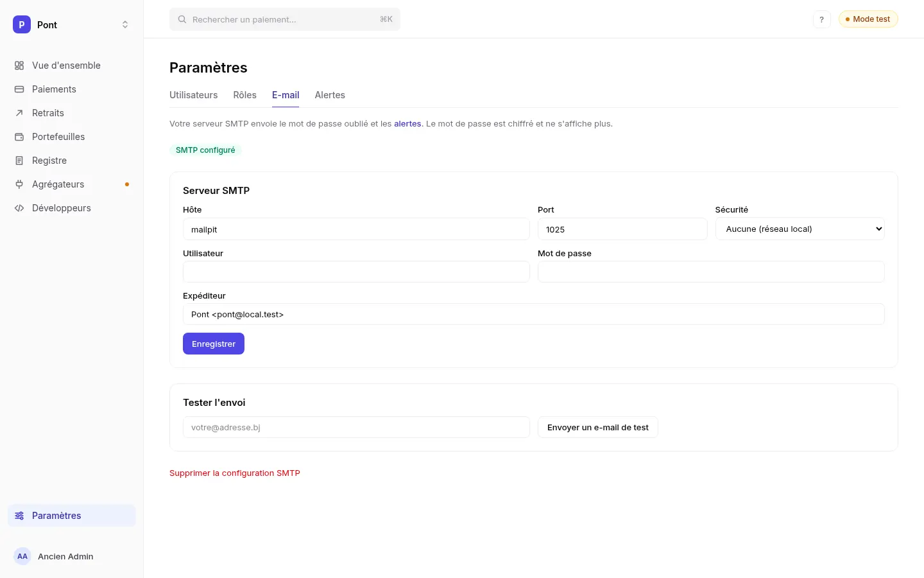The height and width of the screenshot is (578, 924).
Task: Click the Pont logo icon
Action: click(x=22, y=24)
